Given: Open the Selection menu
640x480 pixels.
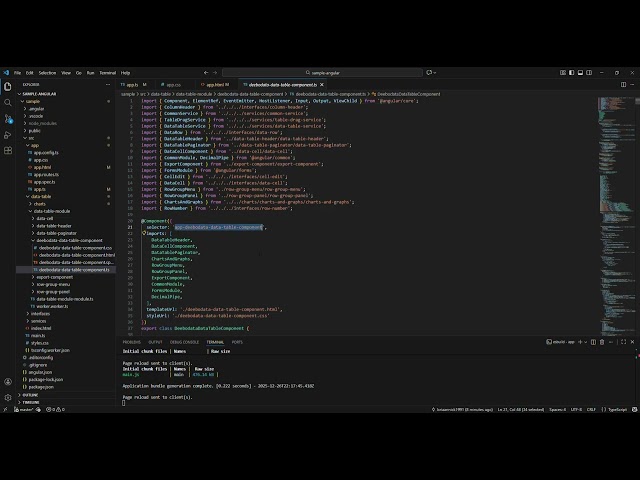Looking at the screenshot, I should pos(47,73).
